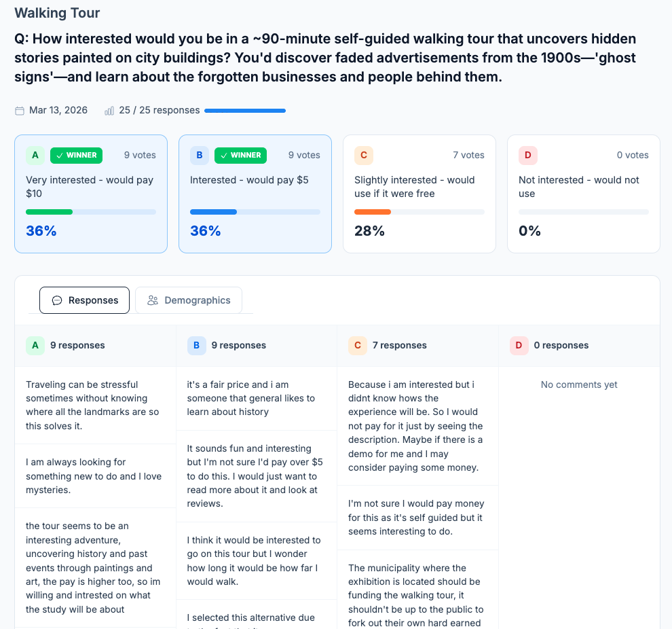Click the blue responses completion progress bar
672x629 pixels.
tap(244, 110)
